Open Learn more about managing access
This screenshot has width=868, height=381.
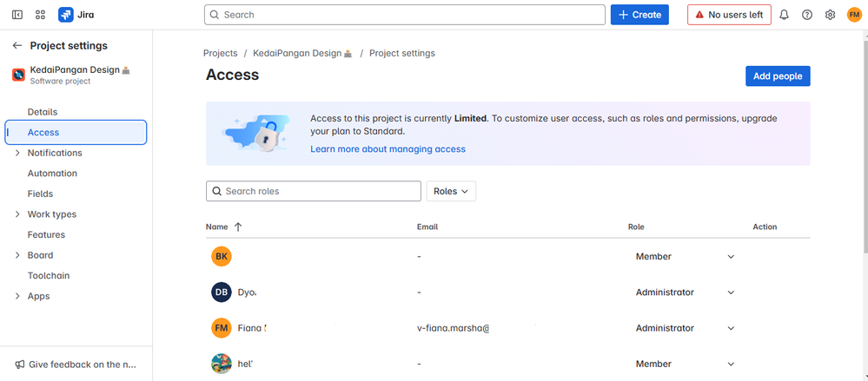tap(388, 149)
